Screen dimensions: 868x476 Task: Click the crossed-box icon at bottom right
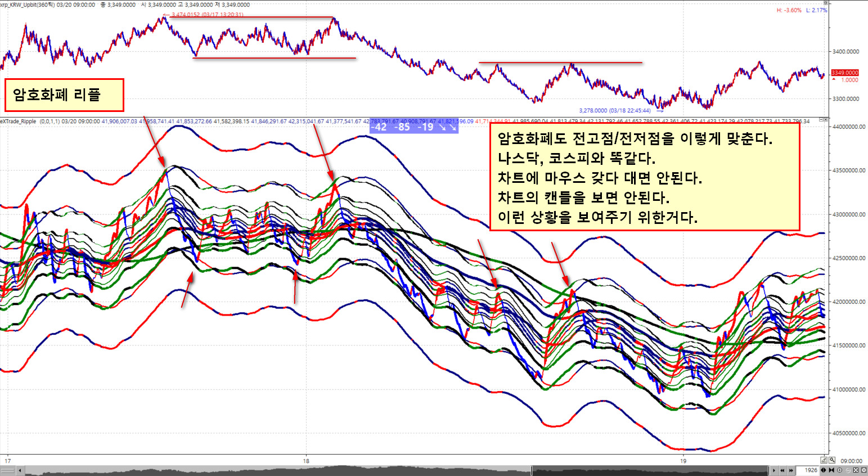click(x=863, y=470)
